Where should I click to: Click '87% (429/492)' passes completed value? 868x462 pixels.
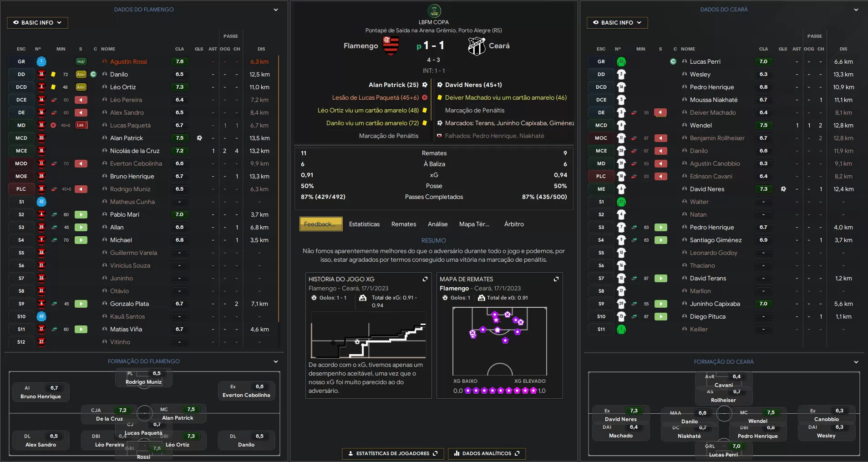click(323, 197)
